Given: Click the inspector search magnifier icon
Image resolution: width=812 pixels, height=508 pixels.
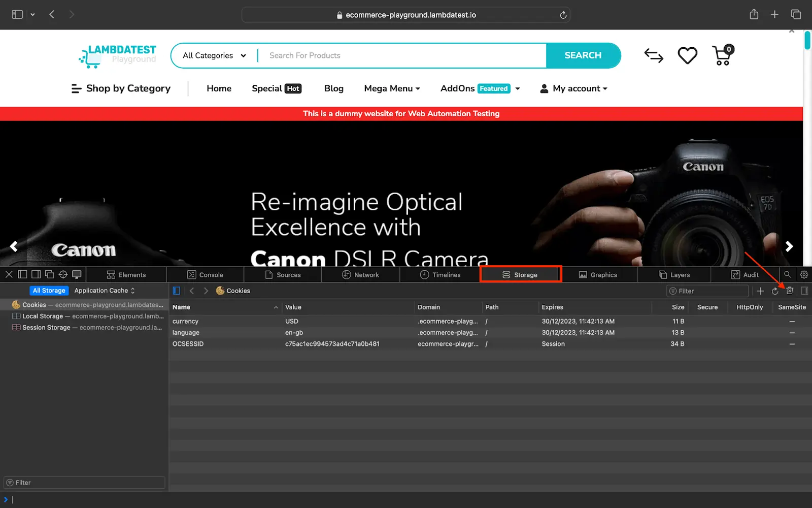Looking at the screenshot, I should (787, 274).
